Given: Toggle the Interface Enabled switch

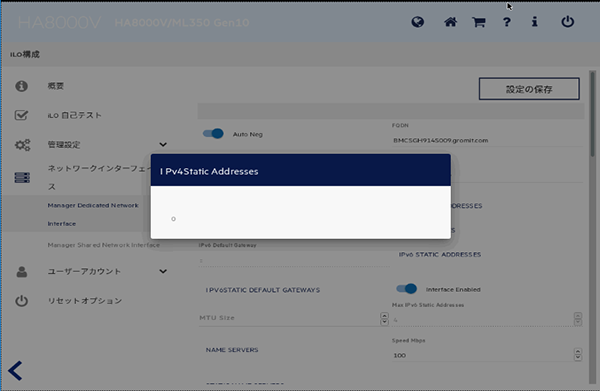Looking at the screenshot, I should pos(406,289).
